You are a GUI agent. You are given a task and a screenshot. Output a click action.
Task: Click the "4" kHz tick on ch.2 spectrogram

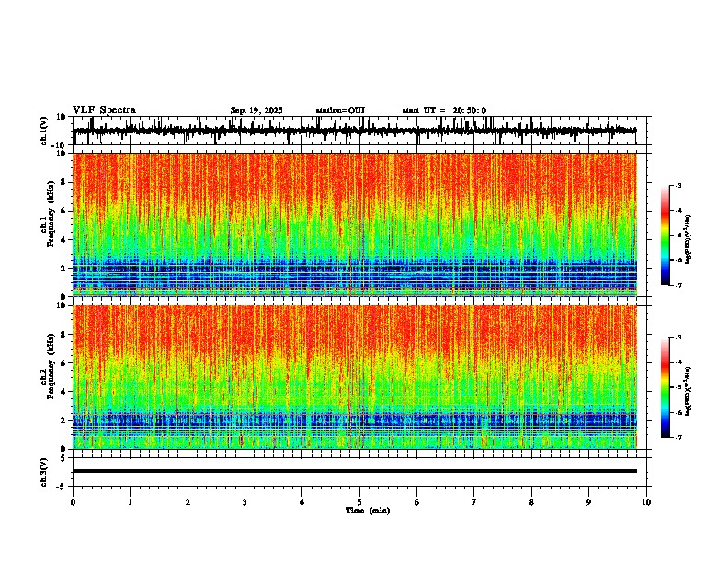point(64,392)
